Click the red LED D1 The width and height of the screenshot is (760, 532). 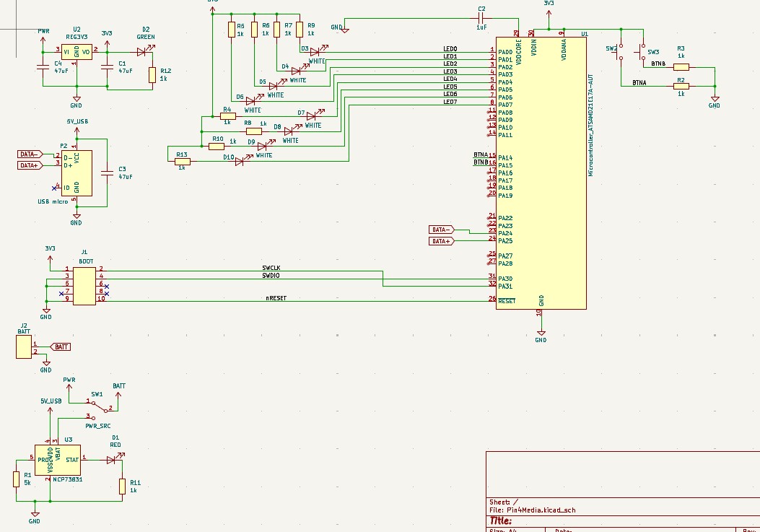point(112,458)
